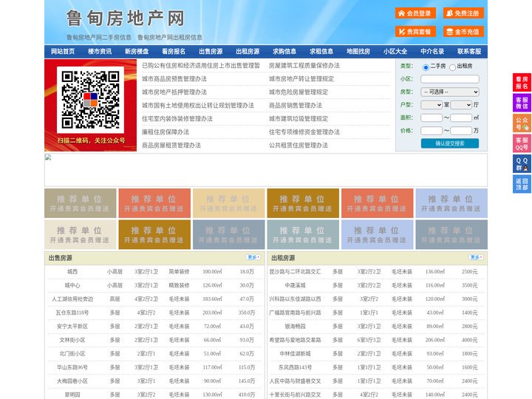Open the 厅 count dropdown
532x399 pixels.
pos(461,105)
